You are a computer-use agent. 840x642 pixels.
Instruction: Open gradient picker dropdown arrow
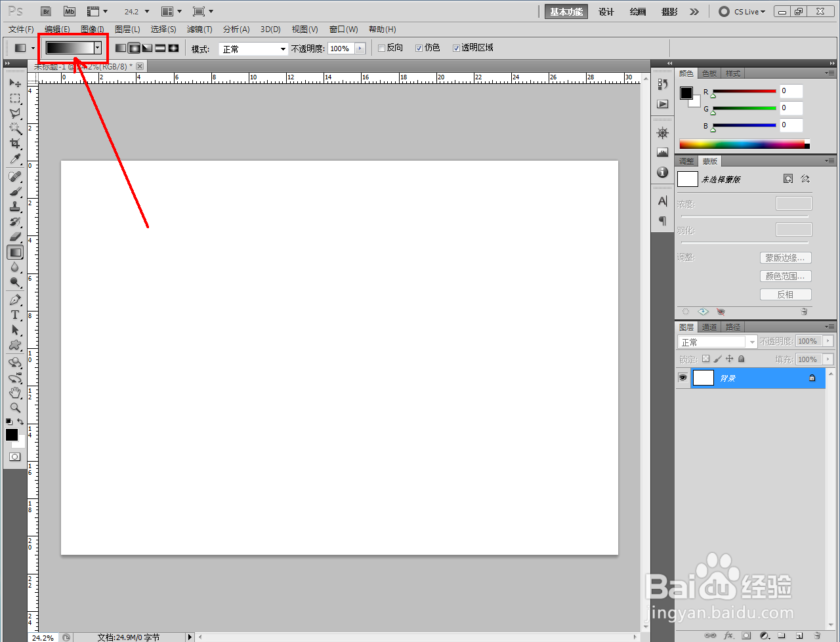(98, 48)
